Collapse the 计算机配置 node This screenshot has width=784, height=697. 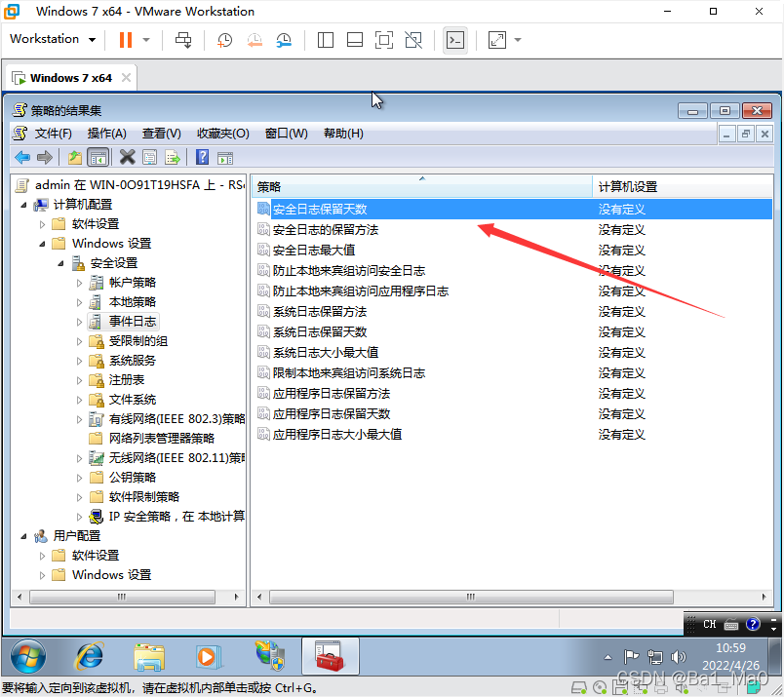tap(23, 205)
